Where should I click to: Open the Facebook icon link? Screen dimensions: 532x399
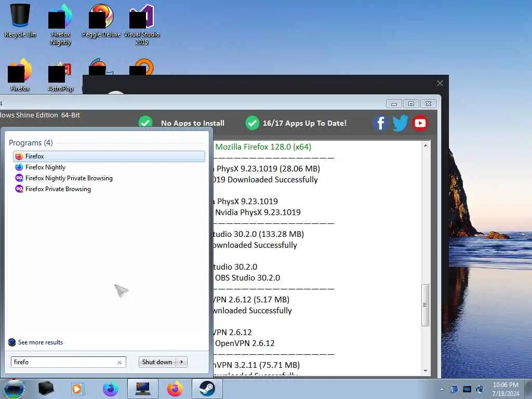coord(380,123)
